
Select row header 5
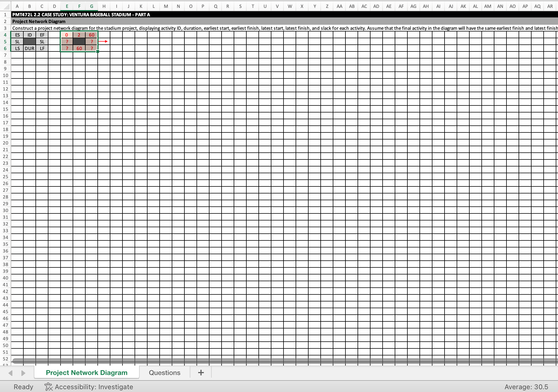tap(5, 41)
